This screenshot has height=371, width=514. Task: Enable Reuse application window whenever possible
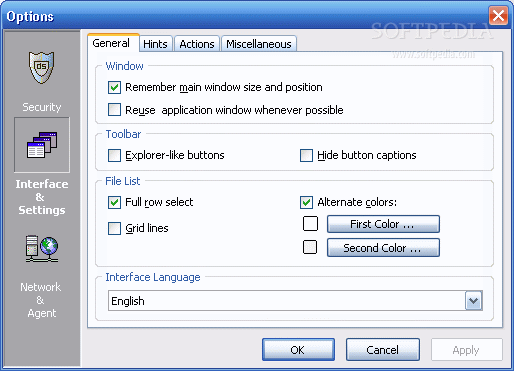click(x=114, y=110)
